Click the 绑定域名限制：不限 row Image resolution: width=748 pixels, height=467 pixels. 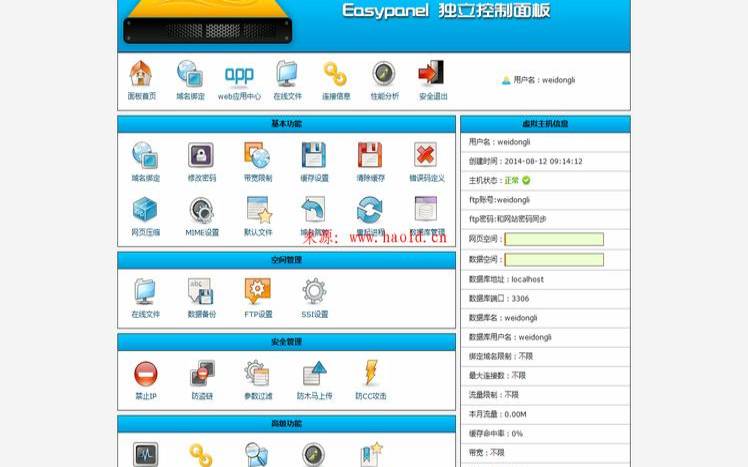[x=545, y=357]
